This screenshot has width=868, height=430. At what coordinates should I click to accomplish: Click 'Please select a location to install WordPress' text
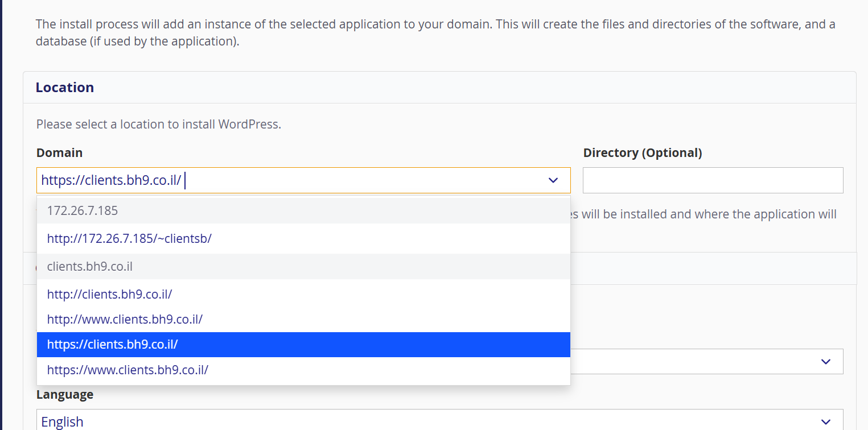pos(159,124)
